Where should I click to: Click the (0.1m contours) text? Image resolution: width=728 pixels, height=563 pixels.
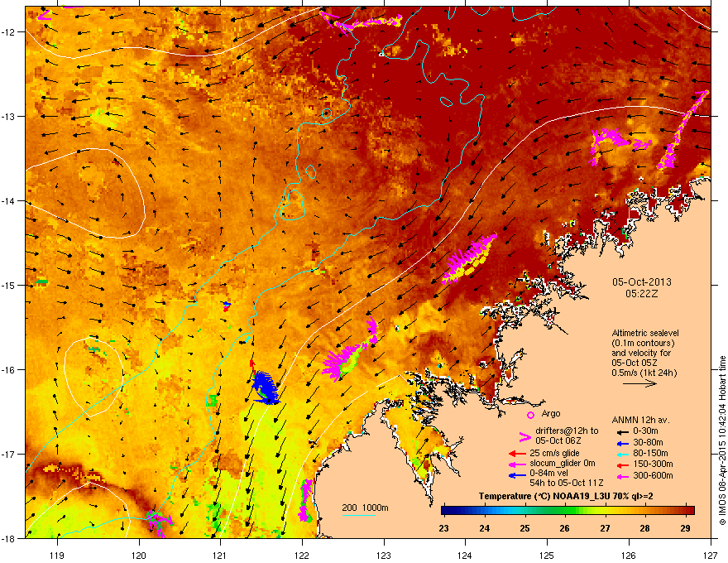[x=643, y=344]
